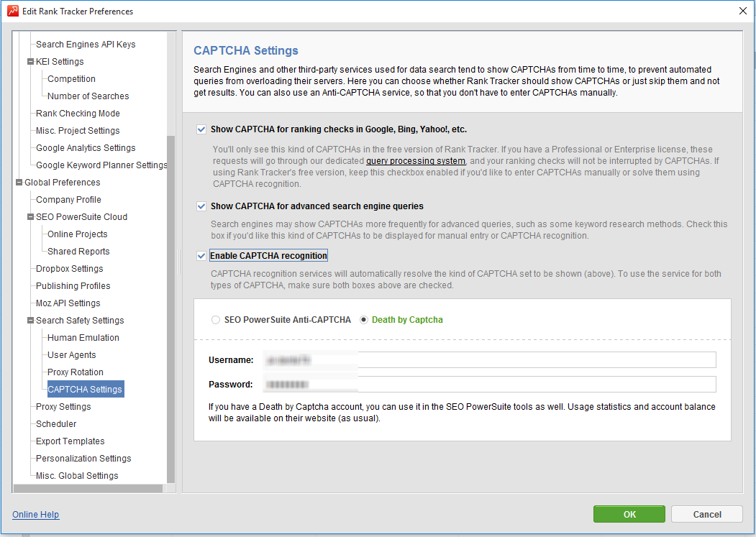756x537 pixels.
Task: Open Publishing Profiles
Action: tap(73, 286)
